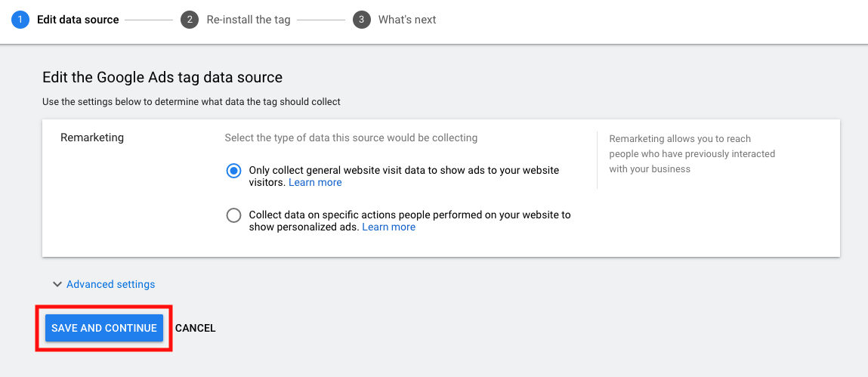Click the Remarketing section label
The height and width of the screenshot is (377, 868).
click(92, 138)
